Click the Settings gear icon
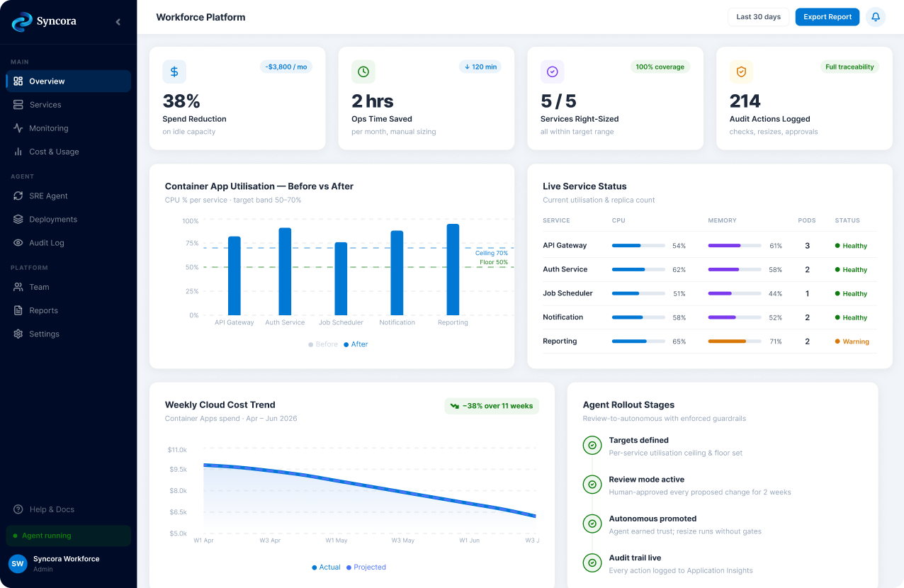Viewport: 904px width, 588px height. (18, 334)
